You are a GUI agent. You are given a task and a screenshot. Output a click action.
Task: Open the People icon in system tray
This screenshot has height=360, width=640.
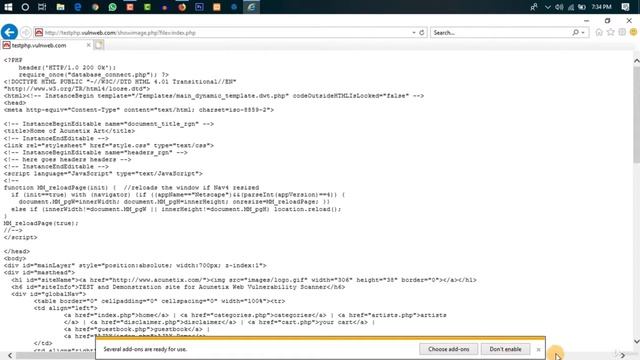pos(533,7)
